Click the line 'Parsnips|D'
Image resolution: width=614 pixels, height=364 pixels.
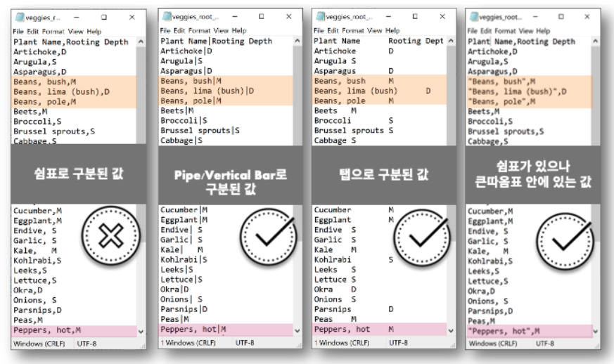184,309
